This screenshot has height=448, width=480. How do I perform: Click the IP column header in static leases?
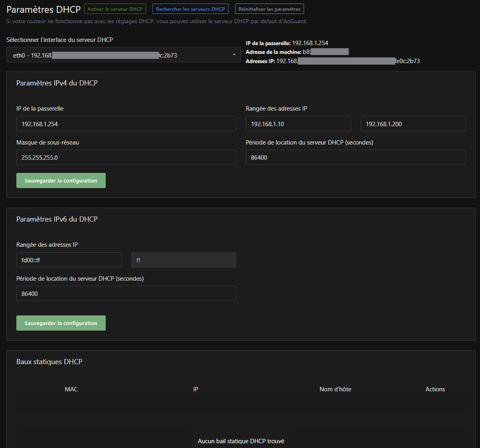[196, 389]
